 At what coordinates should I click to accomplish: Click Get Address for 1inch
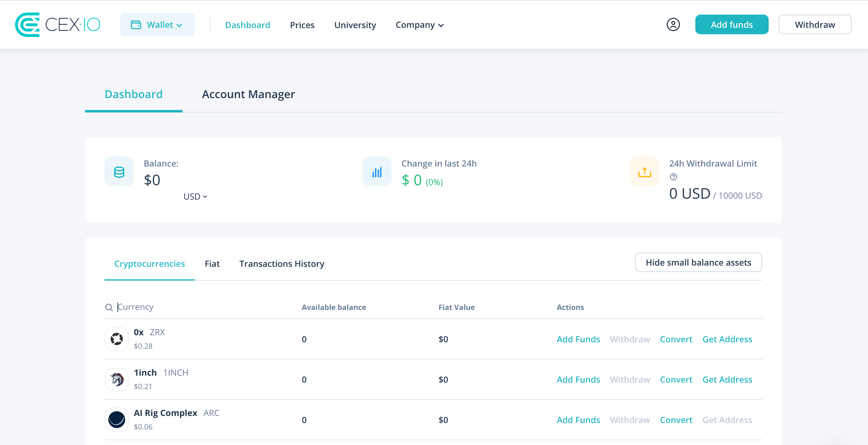pos(727,380)
